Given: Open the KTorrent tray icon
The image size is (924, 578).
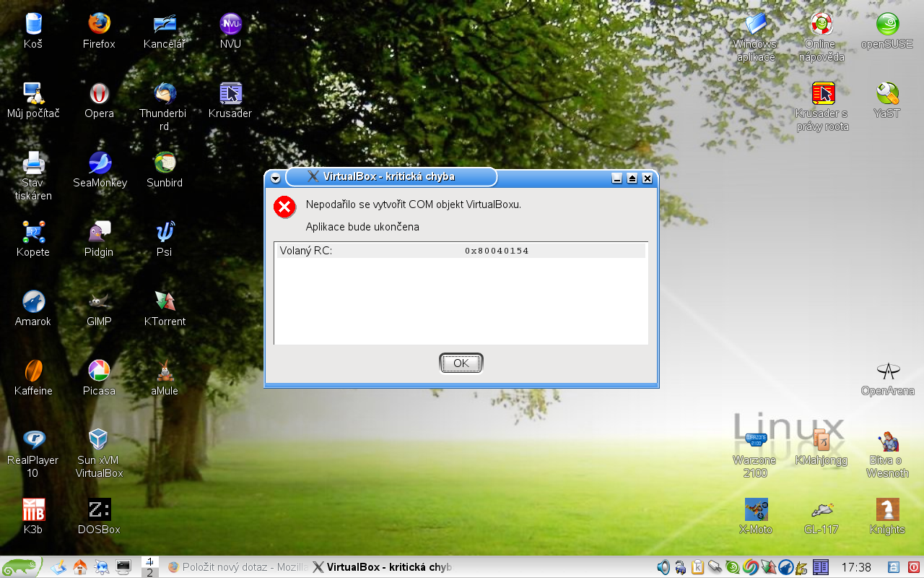Looking at the screenshot, I should [x=767, y=567].
